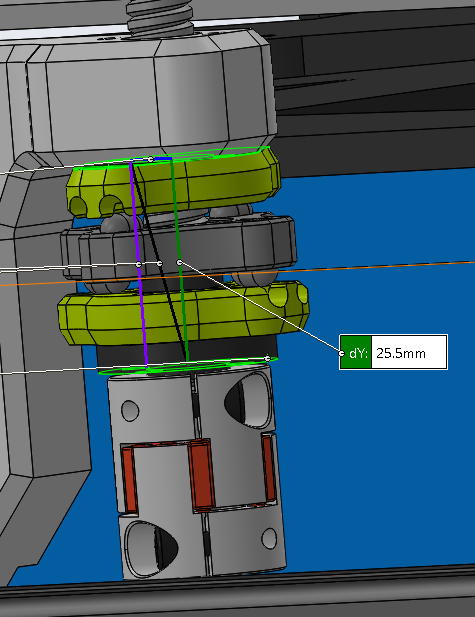The image size is (475, 617).
Task: Click the green dY measurement label
Action: click(355, 352)
